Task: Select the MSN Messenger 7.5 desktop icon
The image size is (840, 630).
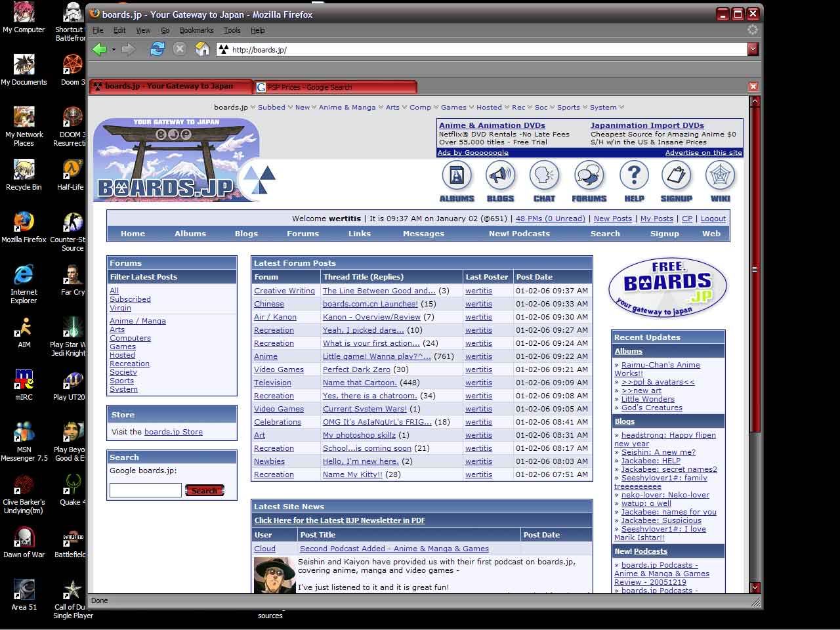Action: pyautogui.click(x=24, y=442)
